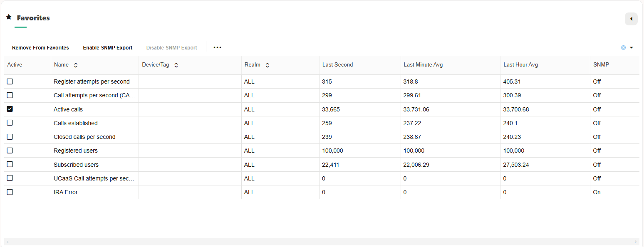Image resolution: width=644 pixels, height=247 pixels.
Task: Check the Subscribed users checkbox
Action: click(x=10, y=164)
